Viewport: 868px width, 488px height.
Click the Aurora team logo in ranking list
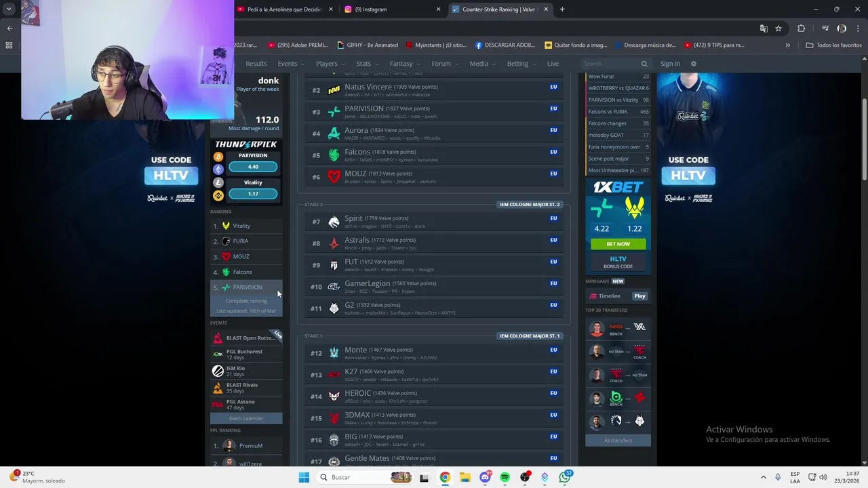click(x=334, y=134)
